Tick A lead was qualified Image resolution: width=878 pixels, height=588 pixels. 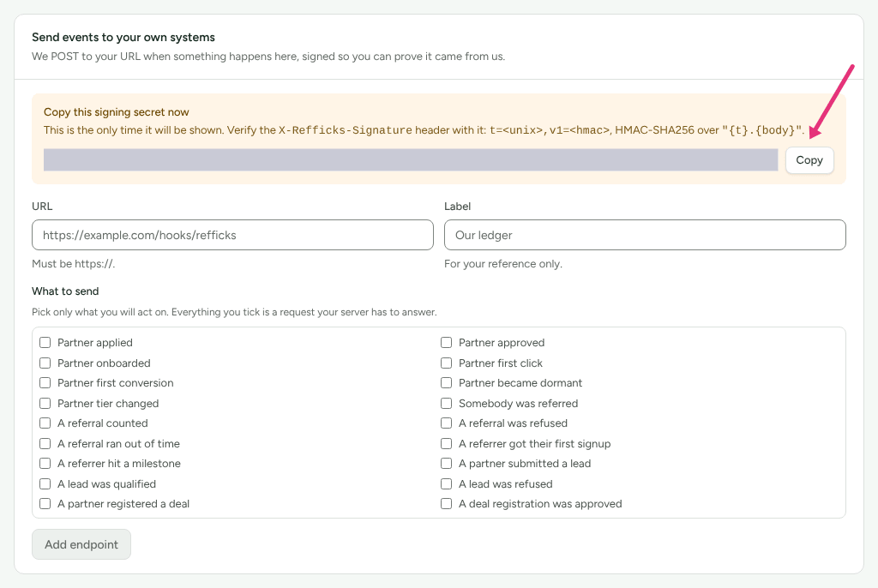(x=45, y=483)
